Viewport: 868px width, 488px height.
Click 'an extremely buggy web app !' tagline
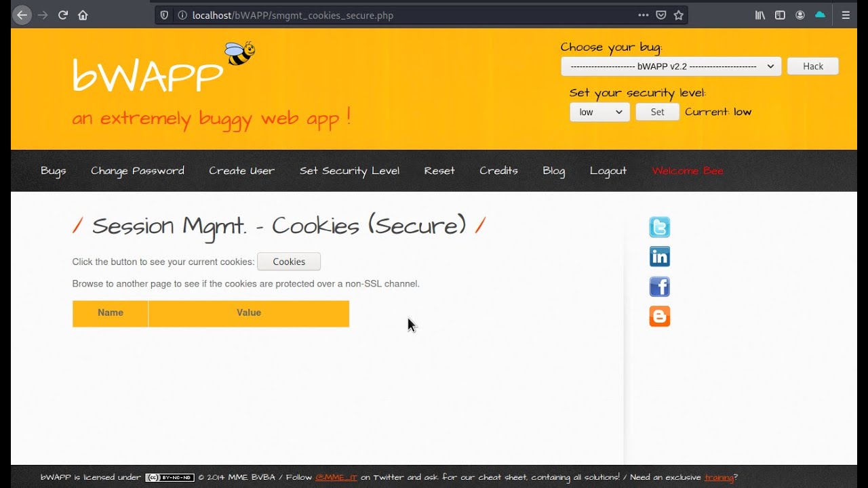click(212, 119)
